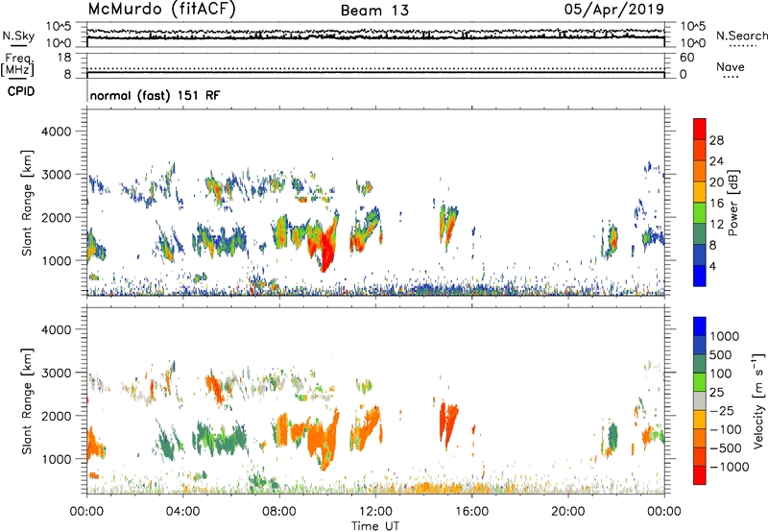
Task: Select the Velocity segment between -100 and -500
Action: pos(700,438)
